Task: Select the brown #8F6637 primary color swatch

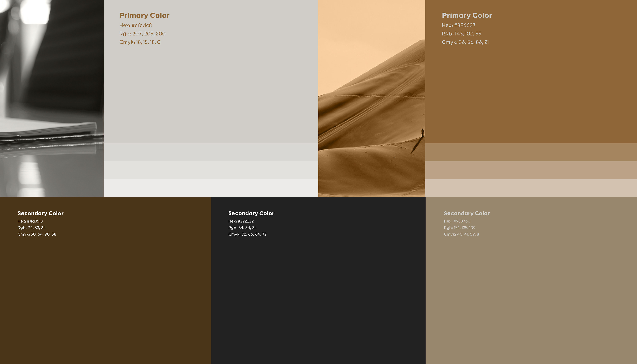Action: tap(531, 87)
